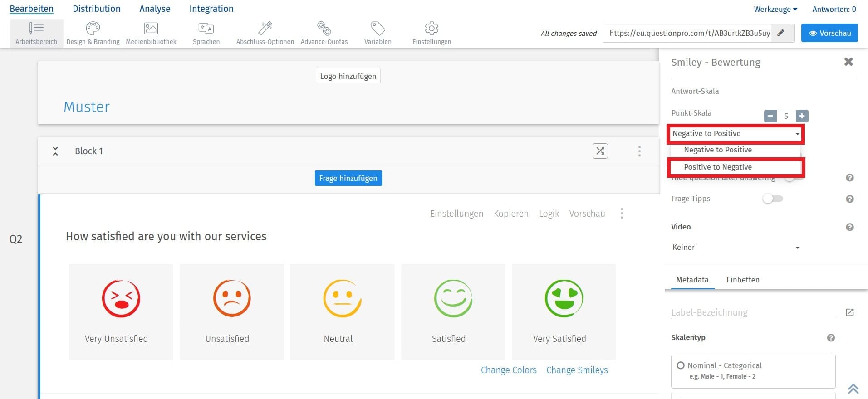Open the Medienbibliothek media library
Image resolution: width=868 pixels, height=399 pixels.
(x=151, y=33)
